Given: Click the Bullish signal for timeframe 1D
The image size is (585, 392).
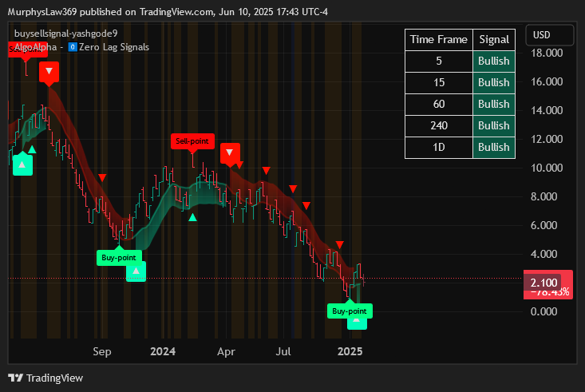Looking at the screenshot, I should 494,148.
